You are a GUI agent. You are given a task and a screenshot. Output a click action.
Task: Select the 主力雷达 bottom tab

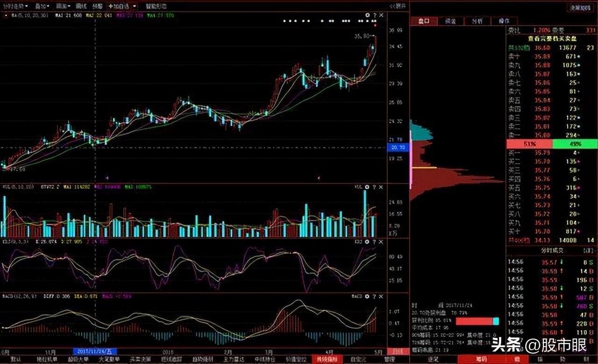click(235, 360)
